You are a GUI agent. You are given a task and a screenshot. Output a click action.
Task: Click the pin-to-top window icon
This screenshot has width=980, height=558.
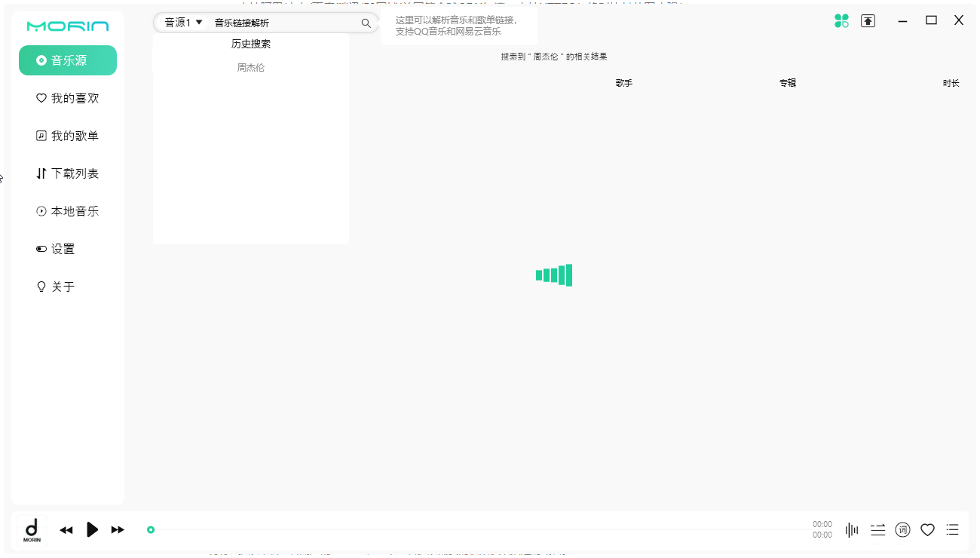[868, 21]
